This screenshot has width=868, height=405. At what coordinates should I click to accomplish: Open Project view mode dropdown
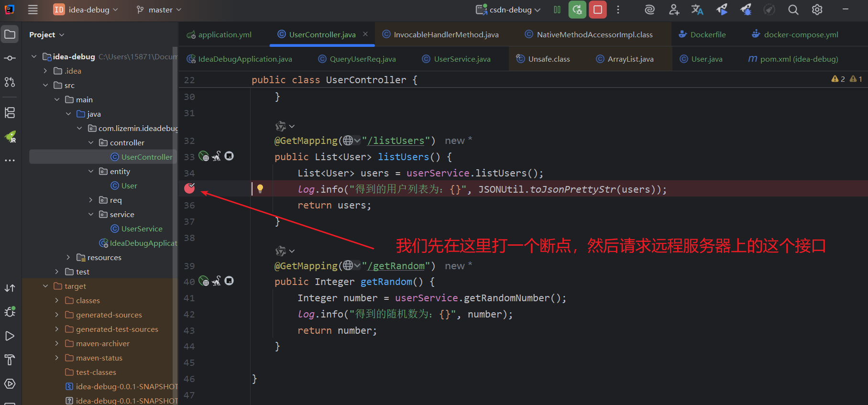46,35
